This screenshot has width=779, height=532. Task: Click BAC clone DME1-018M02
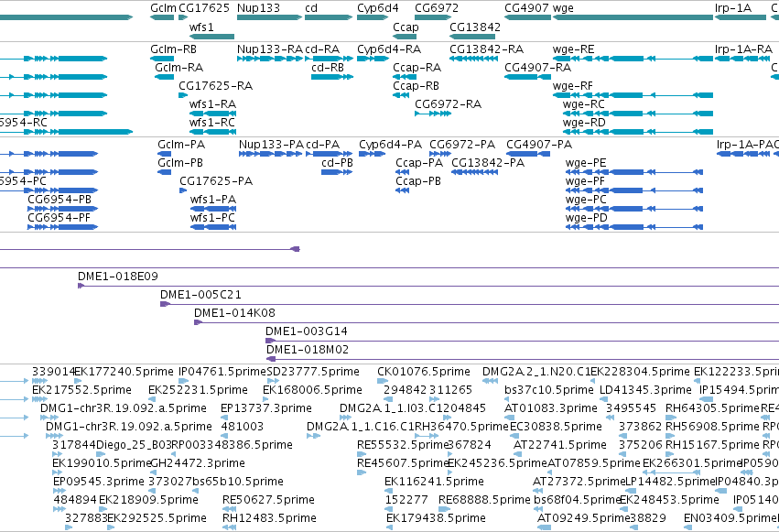pyautogui.click(x=308, y=350)
